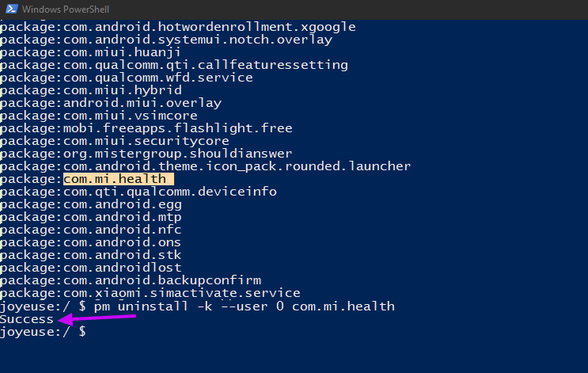588x373 pixels.
Task: Click the PowerShell icon in title bar
Action: coord(12,9)
